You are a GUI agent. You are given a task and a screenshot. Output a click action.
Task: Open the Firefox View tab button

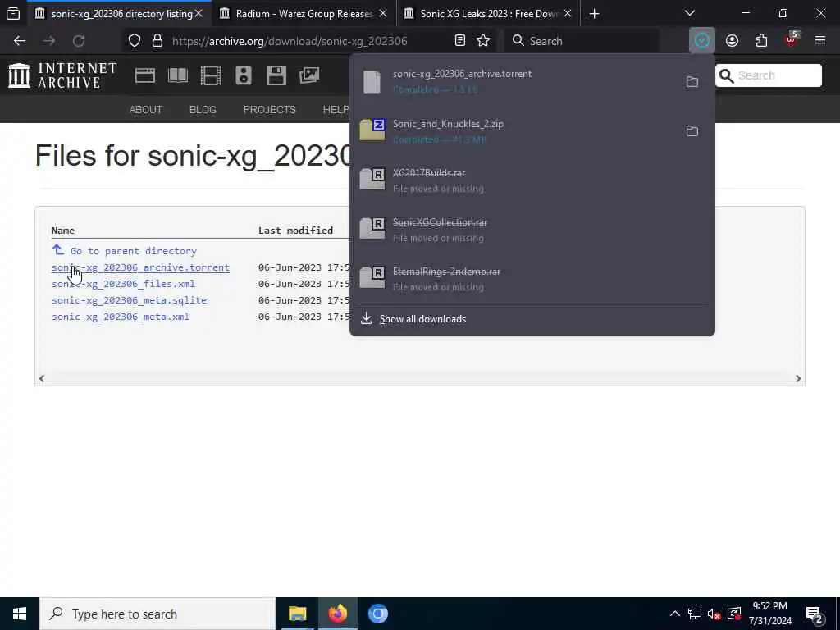[13, 13]
